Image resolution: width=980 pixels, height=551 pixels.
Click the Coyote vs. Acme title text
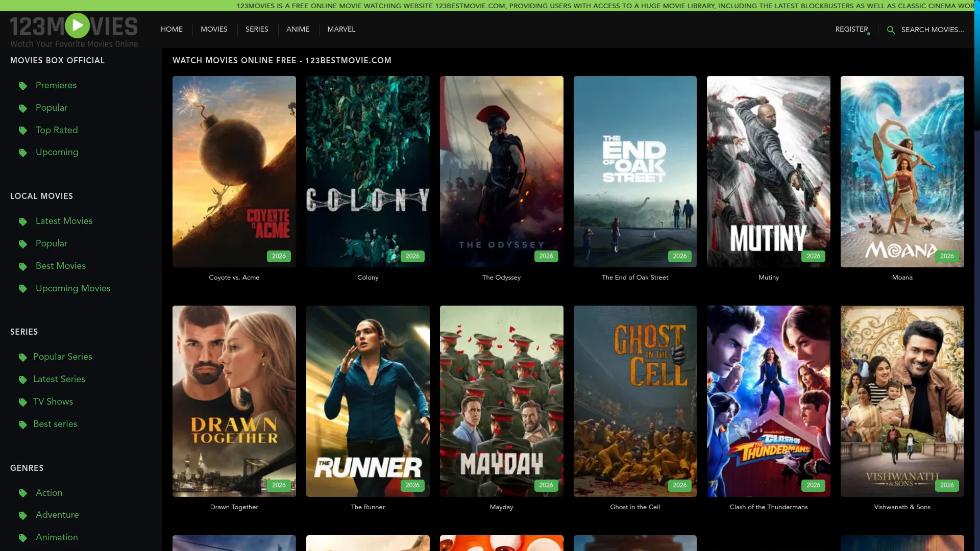tap(234, 278)
